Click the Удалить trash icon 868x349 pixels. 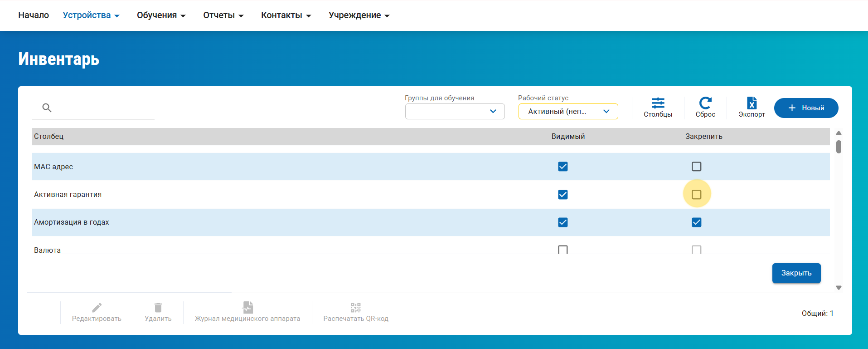tap(158, 308)
